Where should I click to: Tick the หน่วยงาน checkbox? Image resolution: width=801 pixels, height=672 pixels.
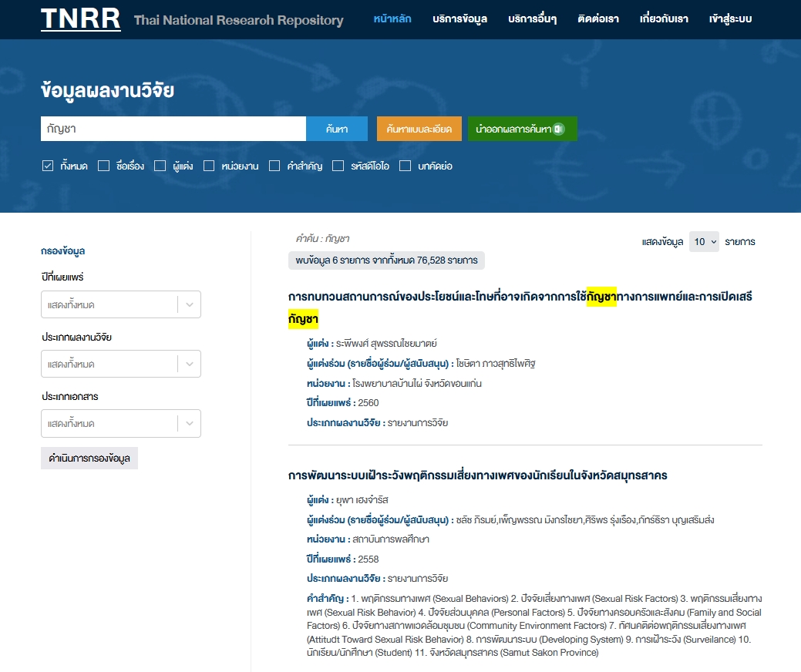(x=209, y=166)
